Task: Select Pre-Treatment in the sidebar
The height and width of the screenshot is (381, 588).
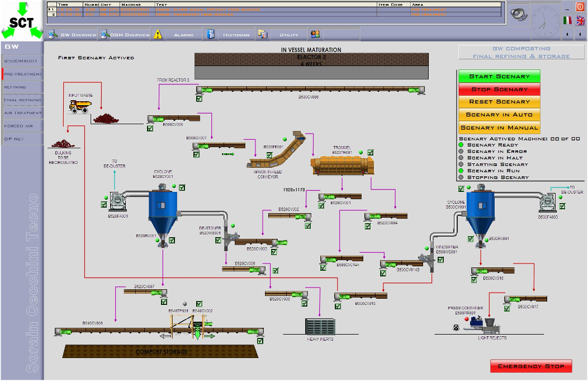Action: [x=22, y=74]
